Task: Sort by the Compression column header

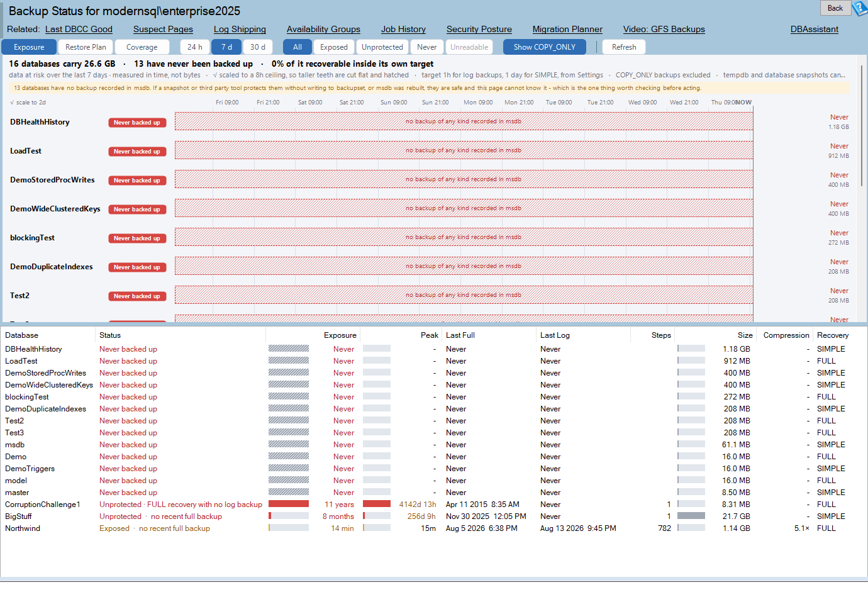Action: (x=785, y=335)
